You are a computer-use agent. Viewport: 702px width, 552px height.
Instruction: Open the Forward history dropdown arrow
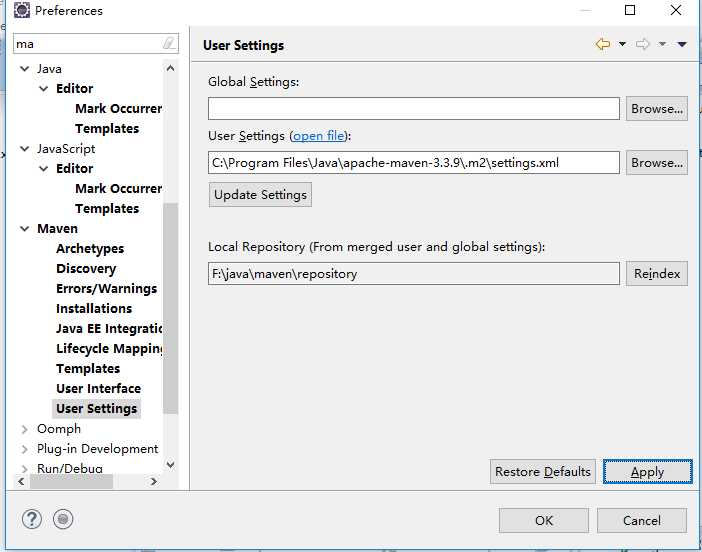coord(662,44)
